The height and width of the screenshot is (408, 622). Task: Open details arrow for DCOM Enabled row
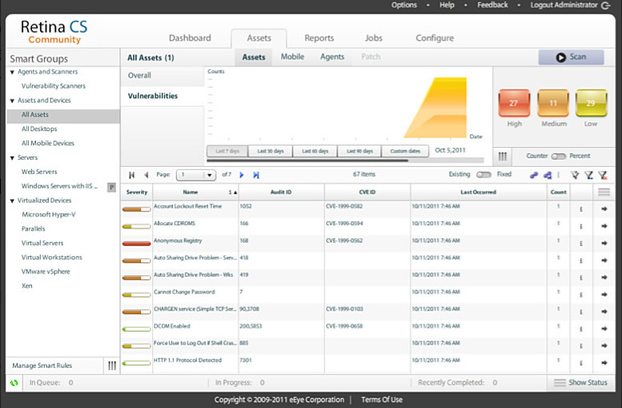[x=604, y=329]
